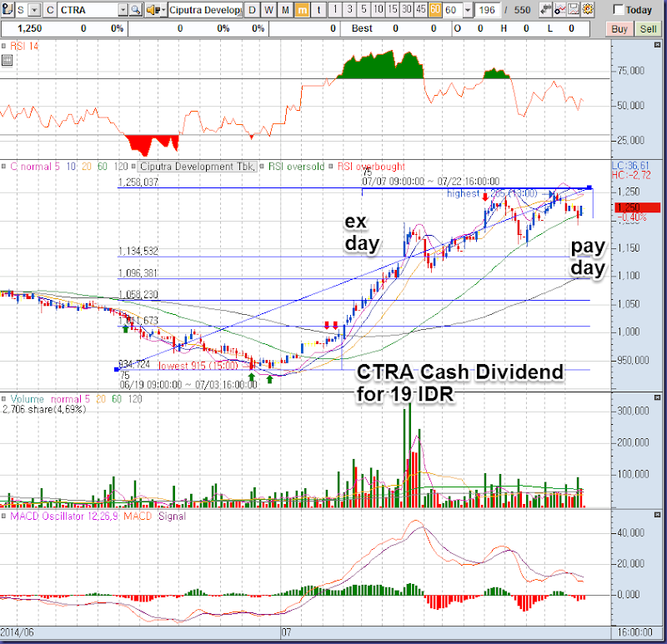Click the 1,096,381 Fibonacci level label

[138, 273]
